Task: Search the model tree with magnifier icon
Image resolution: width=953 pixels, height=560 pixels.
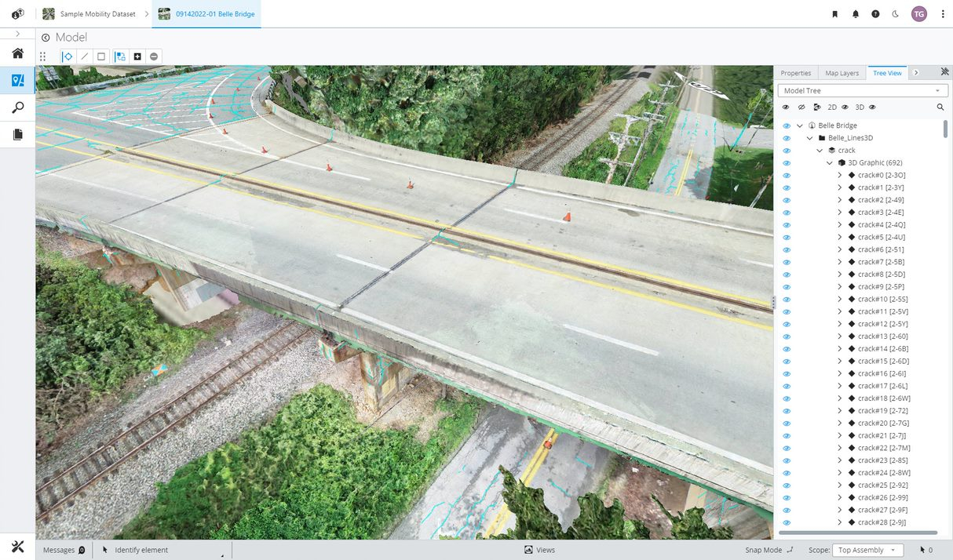Action: click(940, 107)
